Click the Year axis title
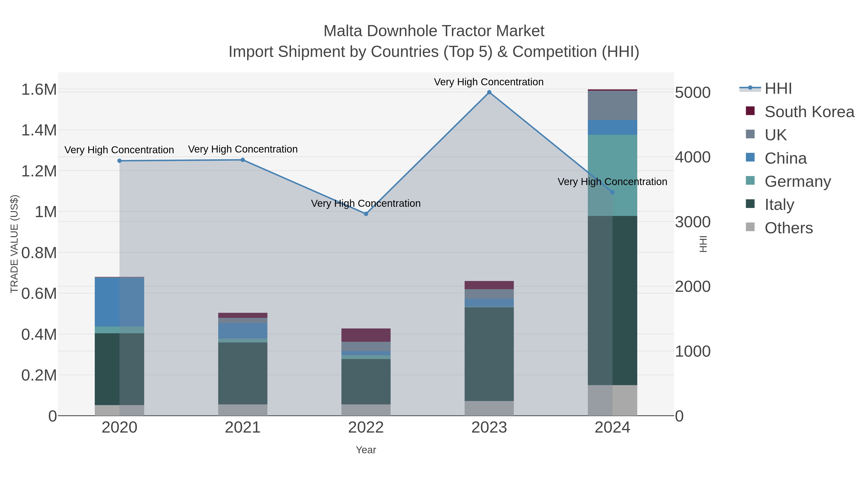Image resolution: width=868 pixels, height=488 pixels. [366, 450]
